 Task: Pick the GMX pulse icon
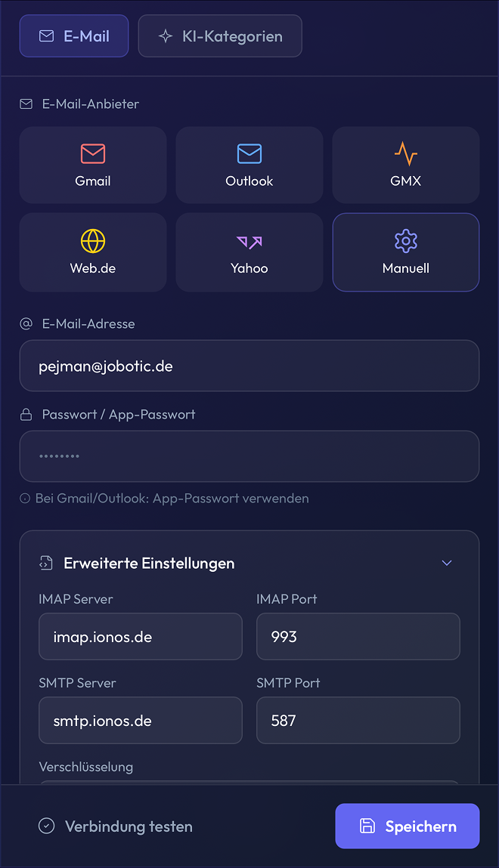[x=406, y=153]
